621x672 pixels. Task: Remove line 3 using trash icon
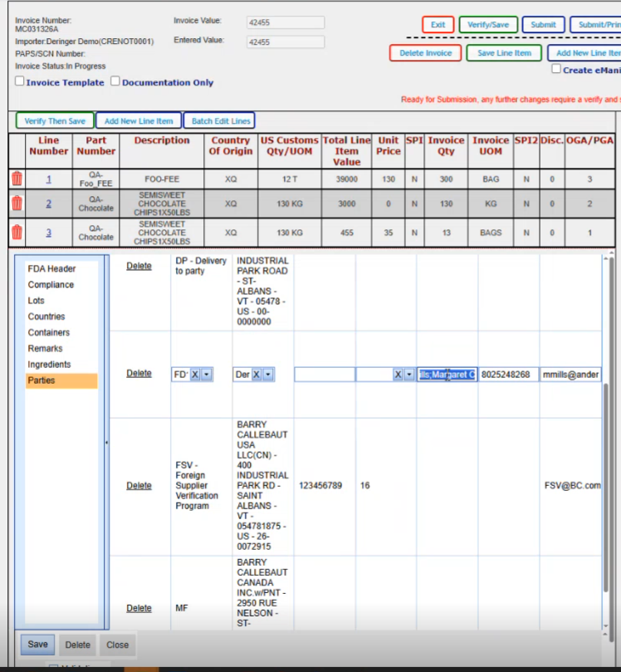pos(17,233)
